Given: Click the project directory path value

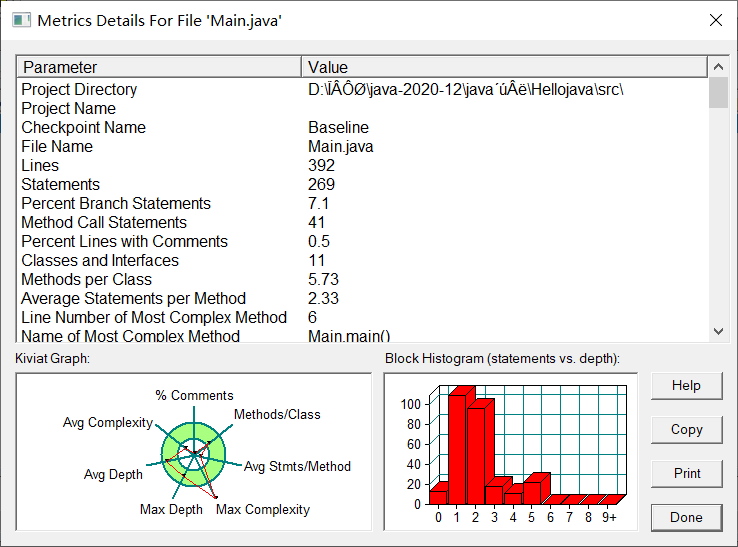Looking at the screenshot, I should (x=466, y=89).
